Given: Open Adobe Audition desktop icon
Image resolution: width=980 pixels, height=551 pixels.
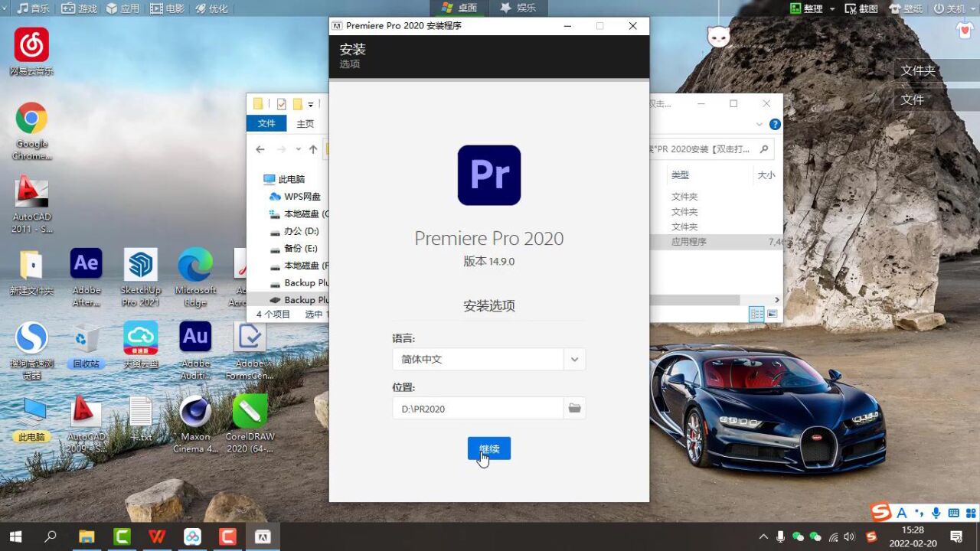Looking at the screenshot, I should 195,350.
